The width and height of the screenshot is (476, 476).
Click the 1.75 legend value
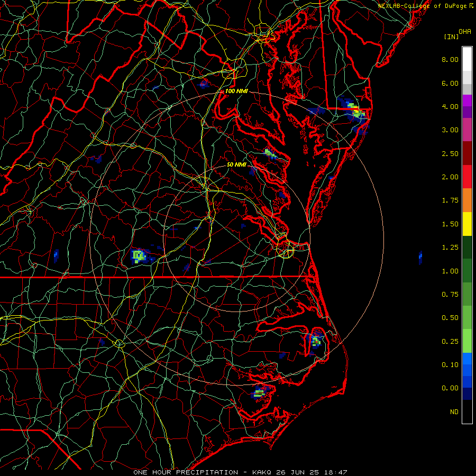[450, 200]
